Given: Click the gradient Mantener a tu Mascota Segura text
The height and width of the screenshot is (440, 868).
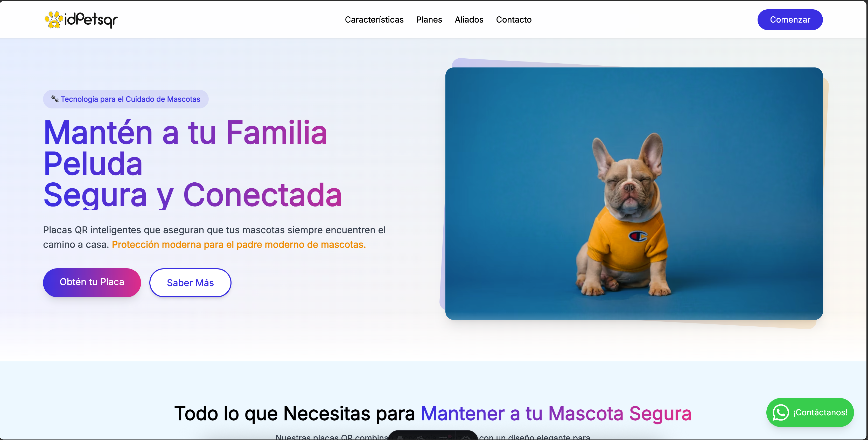Looking at the screenshot, I should 556,413.
